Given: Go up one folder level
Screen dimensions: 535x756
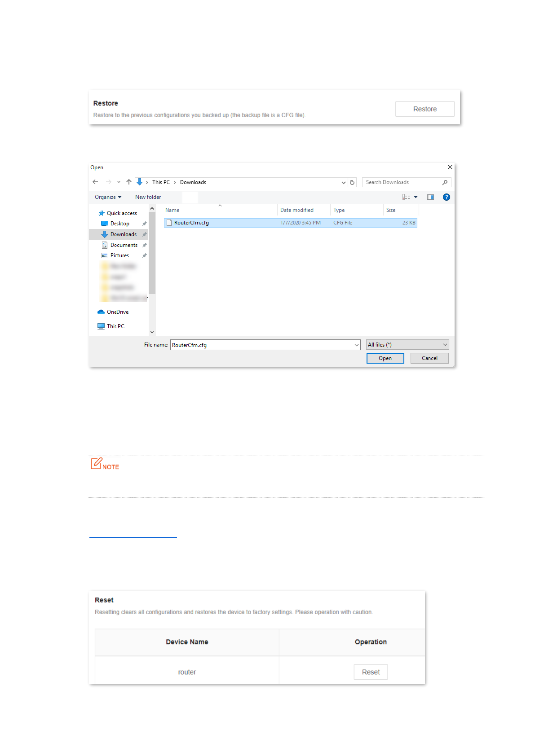Looking at the screenshot, I should [x=129, y=182].
